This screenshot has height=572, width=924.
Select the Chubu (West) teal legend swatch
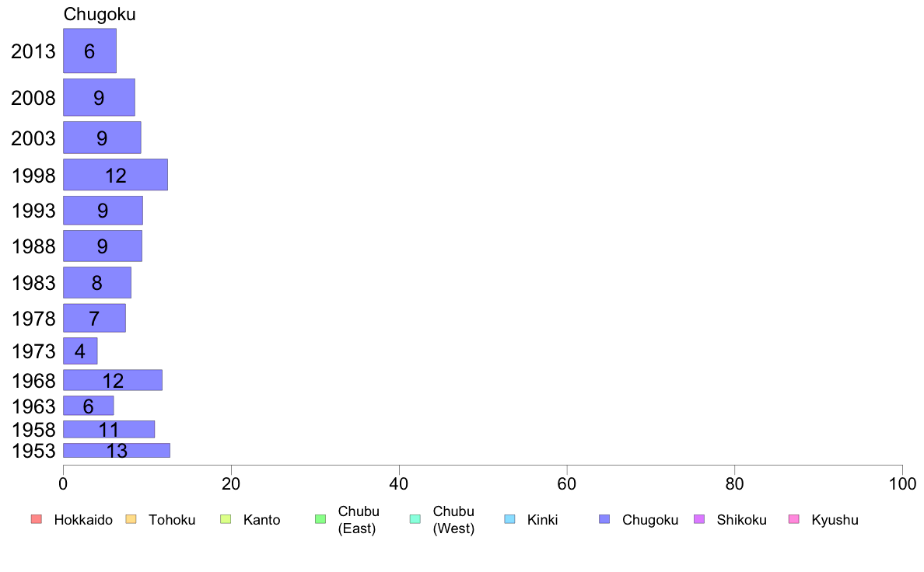click(415, 519)
